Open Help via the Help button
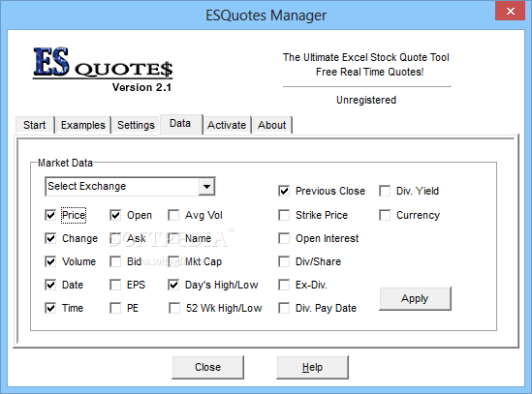The height and width of the screenshot is (394, 532). [312, 367]
